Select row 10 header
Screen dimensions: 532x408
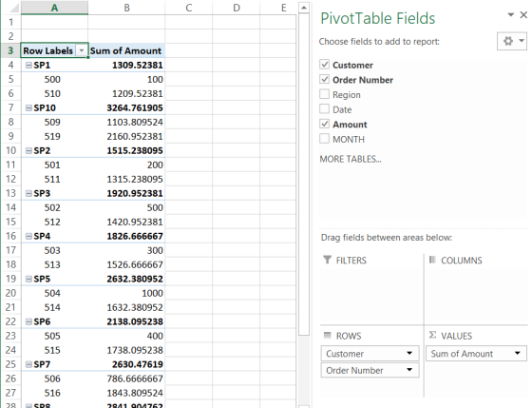[x=10, y=150]
